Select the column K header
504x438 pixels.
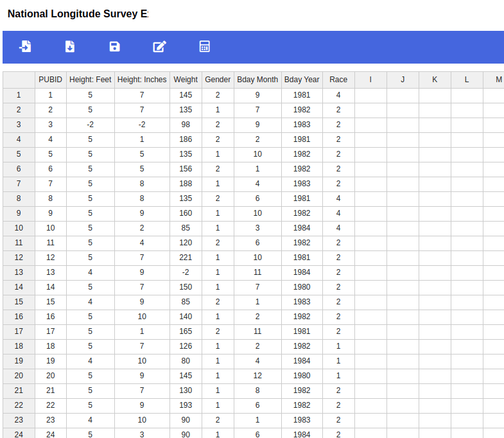[x=435, y=80]
